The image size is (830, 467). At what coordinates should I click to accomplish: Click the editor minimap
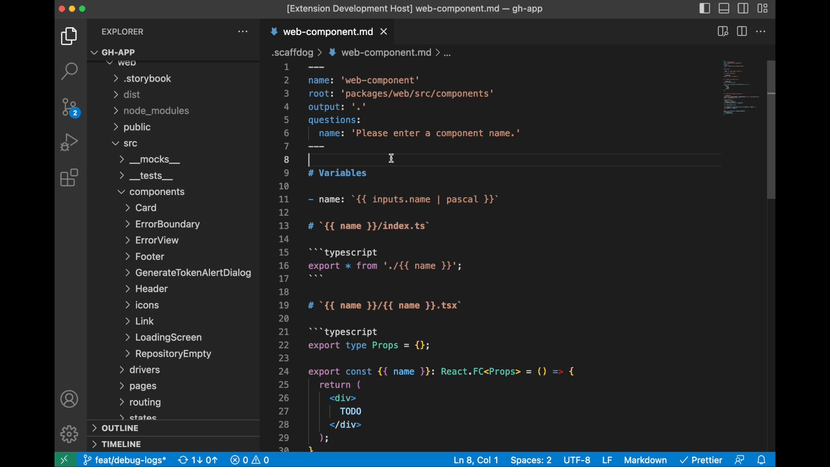743,88
